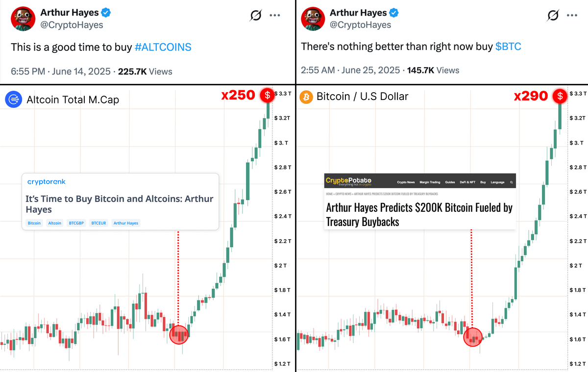The height and width of the screenshot is (372, 588).
Task: Click the red dollar badge beside x290
Action: pos(561,97)
